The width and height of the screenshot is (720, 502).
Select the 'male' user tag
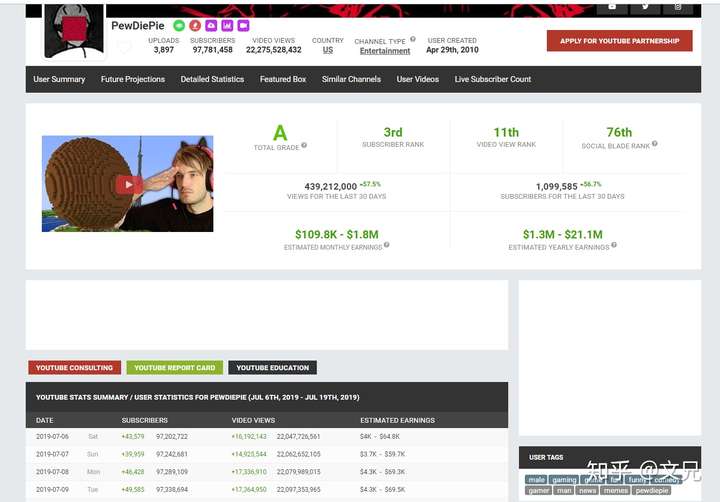536,480
